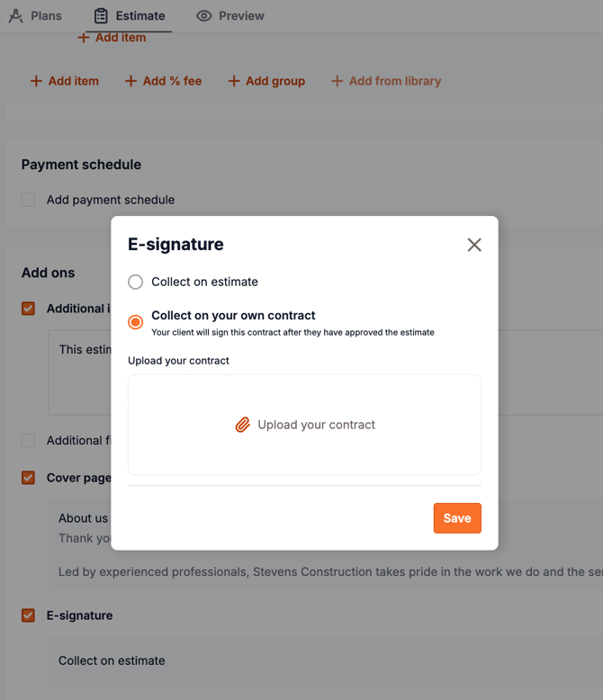
Task: Click the paperclip upload icon
Action: [x=242, y=425]
